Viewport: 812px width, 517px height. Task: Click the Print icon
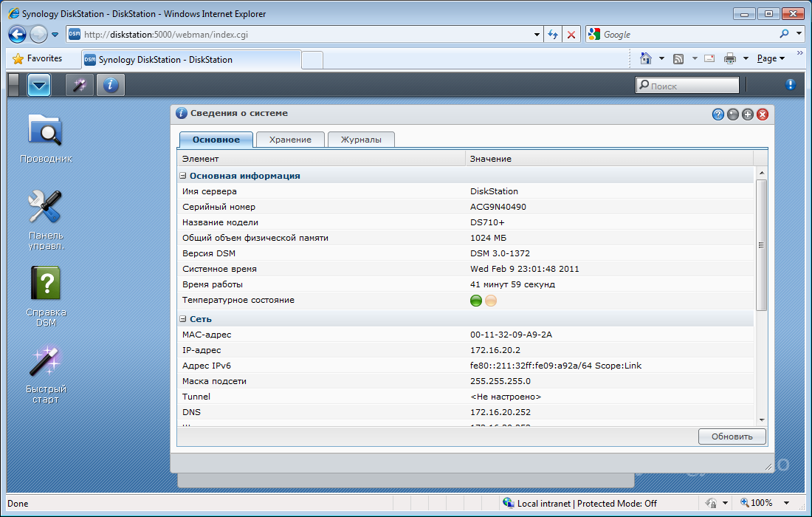tap(730, 58)
